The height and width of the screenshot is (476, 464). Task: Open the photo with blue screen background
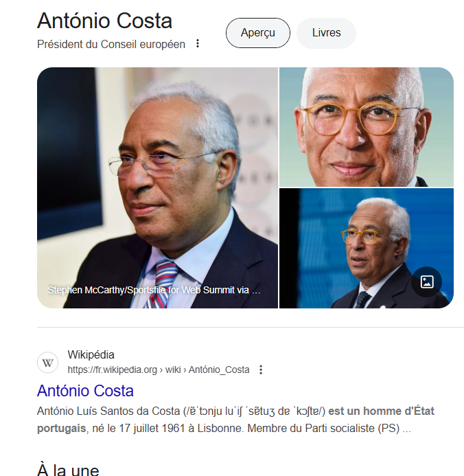(367, 248)
